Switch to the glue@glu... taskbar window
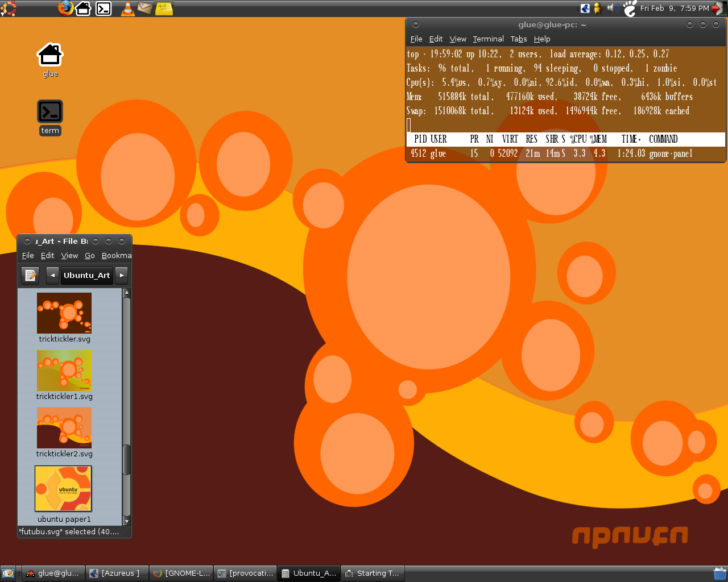Screen dimensions: 728x582 [x=53, y=573]
